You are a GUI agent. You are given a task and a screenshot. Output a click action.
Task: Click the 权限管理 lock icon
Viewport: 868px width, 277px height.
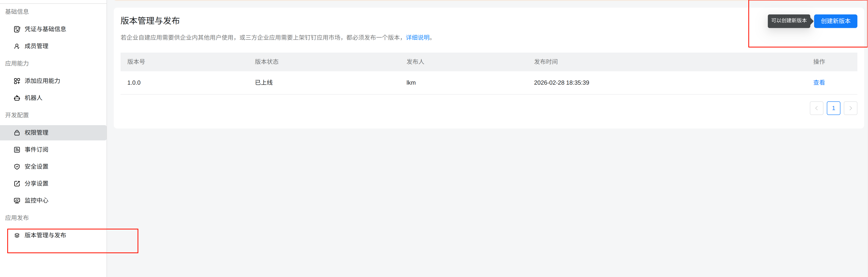point(17,133)
